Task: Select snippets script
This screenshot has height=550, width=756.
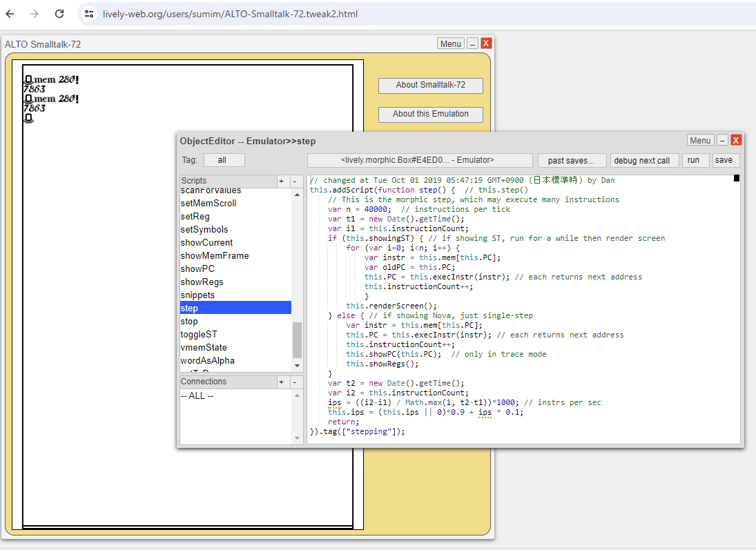Action: click(x=235, y=295)
